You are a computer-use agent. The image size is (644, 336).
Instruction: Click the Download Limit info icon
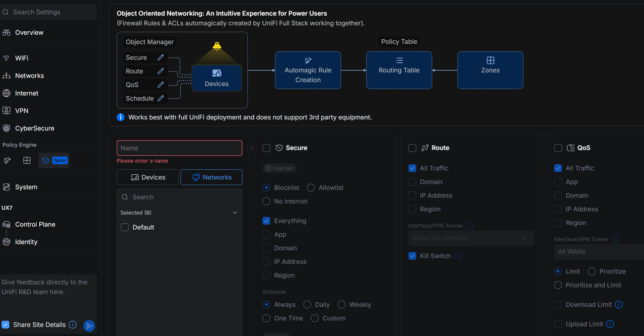(x=619, y=305)
